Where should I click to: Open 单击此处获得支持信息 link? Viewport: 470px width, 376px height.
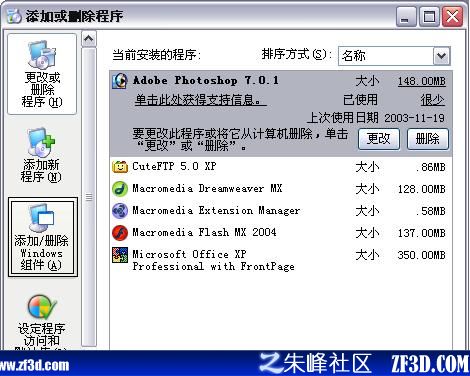point(200,100)
